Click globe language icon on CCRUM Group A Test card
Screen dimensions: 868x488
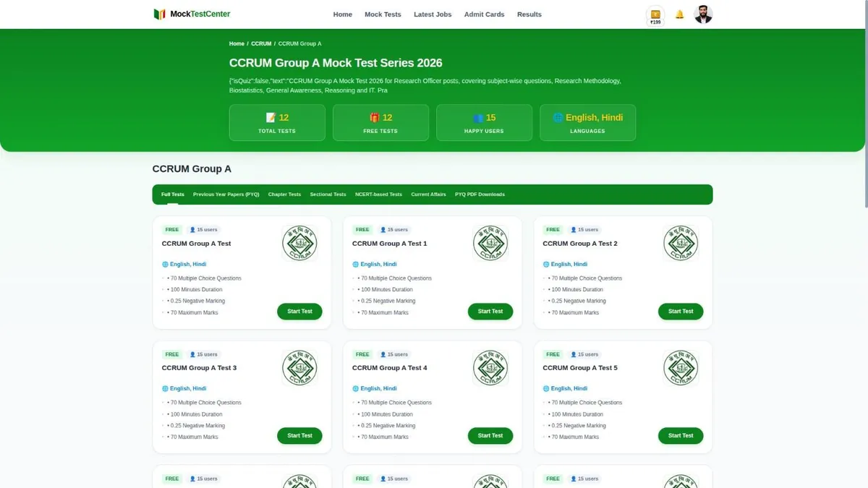pos(165,265)
